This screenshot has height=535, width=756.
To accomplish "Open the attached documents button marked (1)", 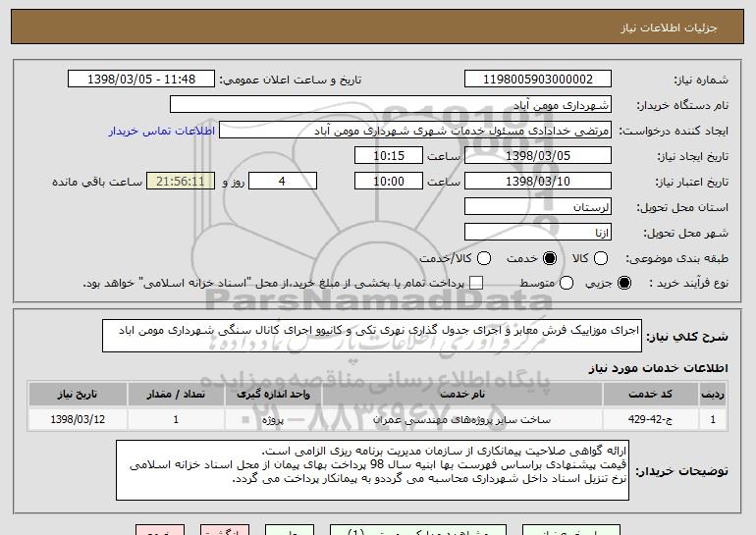I will point(418,530).
